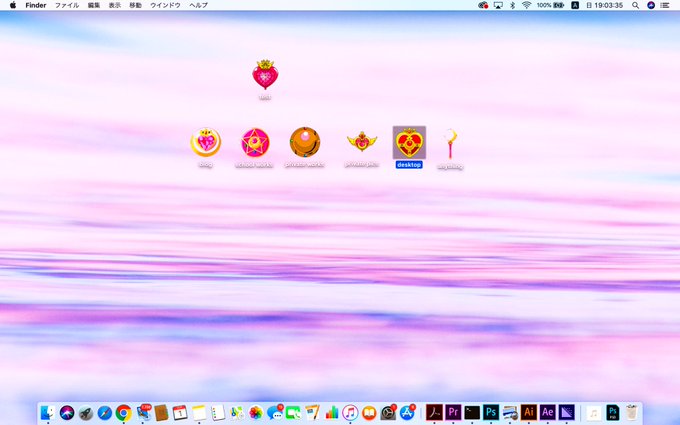This screenshot has height=425, width=680.
Task: Click the highlighted desktop label
Action: (x=409, y=165)
